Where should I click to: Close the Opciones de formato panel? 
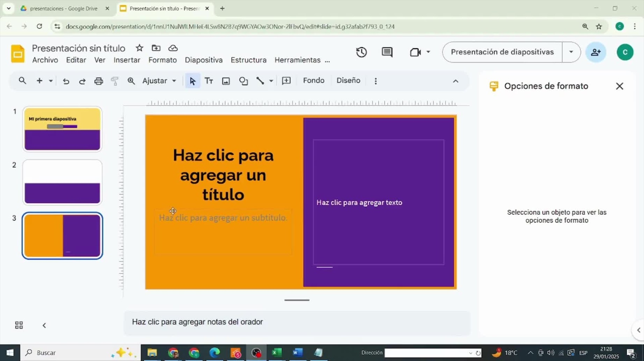point(619,86)
